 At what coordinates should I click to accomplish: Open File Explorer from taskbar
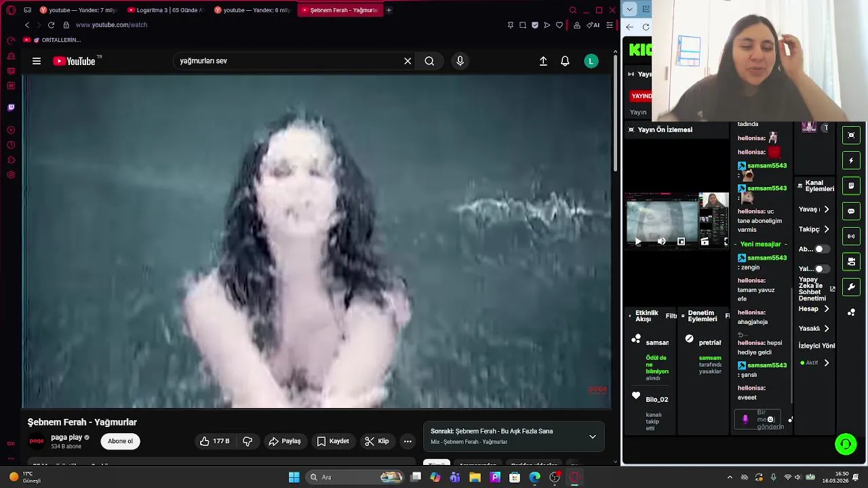(x=475, y=477)
